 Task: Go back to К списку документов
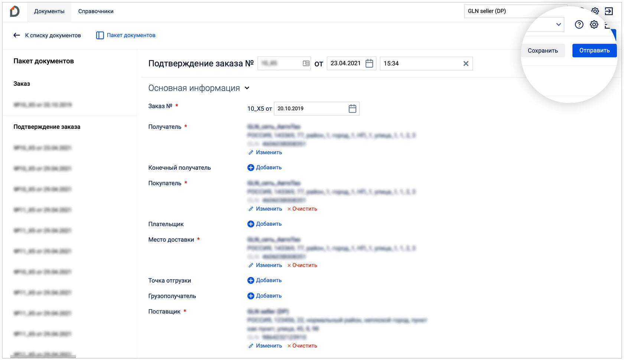[53, 35]
